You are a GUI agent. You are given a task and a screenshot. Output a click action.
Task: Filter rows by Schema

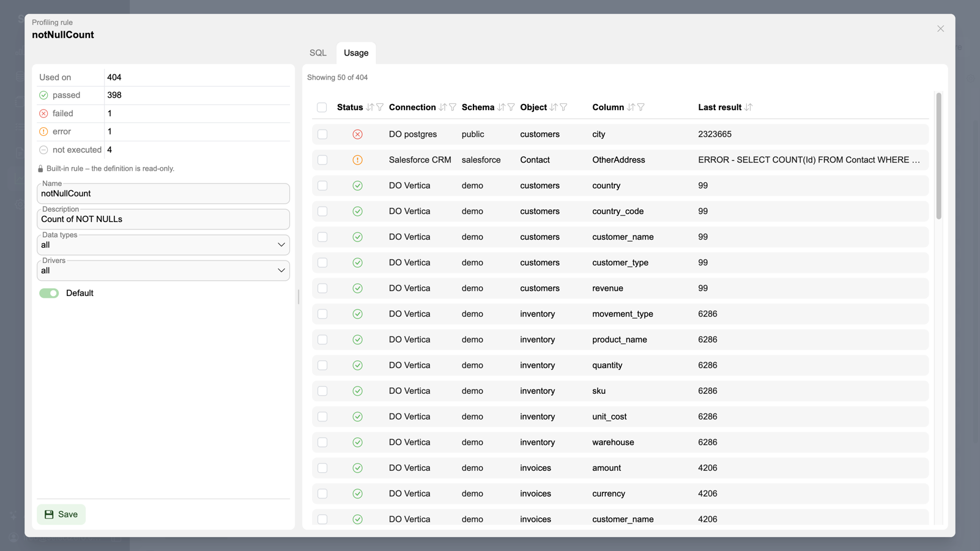point(511,107)
